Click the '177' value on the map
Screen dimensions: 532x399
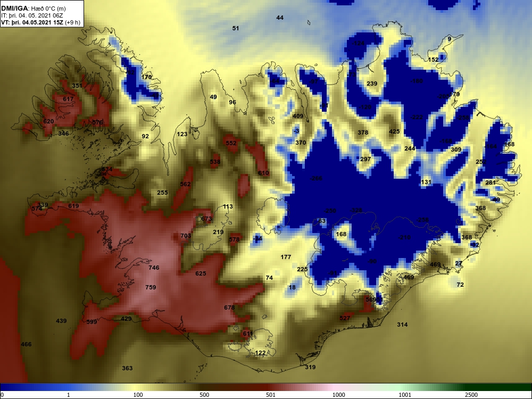tap(286, 257)
